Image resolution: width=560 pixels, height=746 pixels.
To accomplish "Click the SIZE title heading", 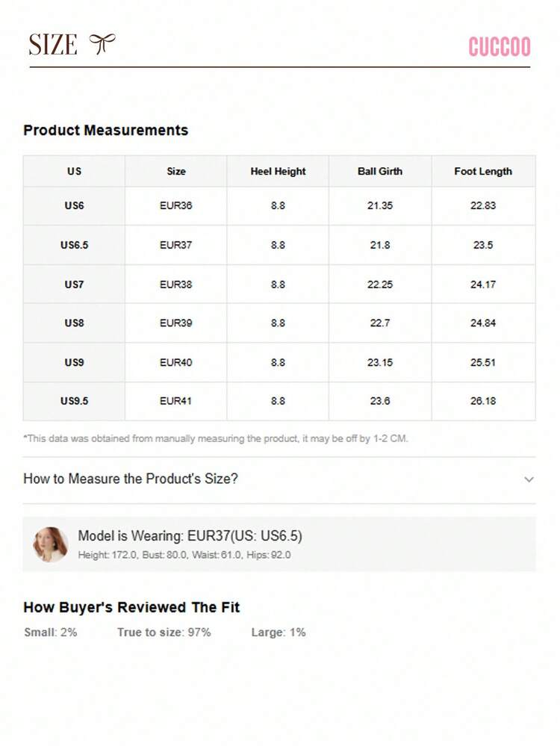I will click(53, 45).
